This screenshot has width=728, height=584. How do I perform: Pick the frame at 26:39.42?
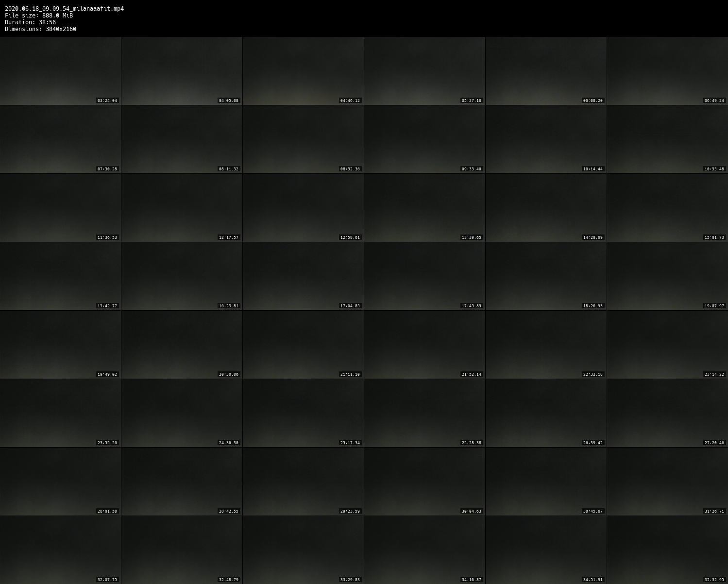tap(546, 413)
